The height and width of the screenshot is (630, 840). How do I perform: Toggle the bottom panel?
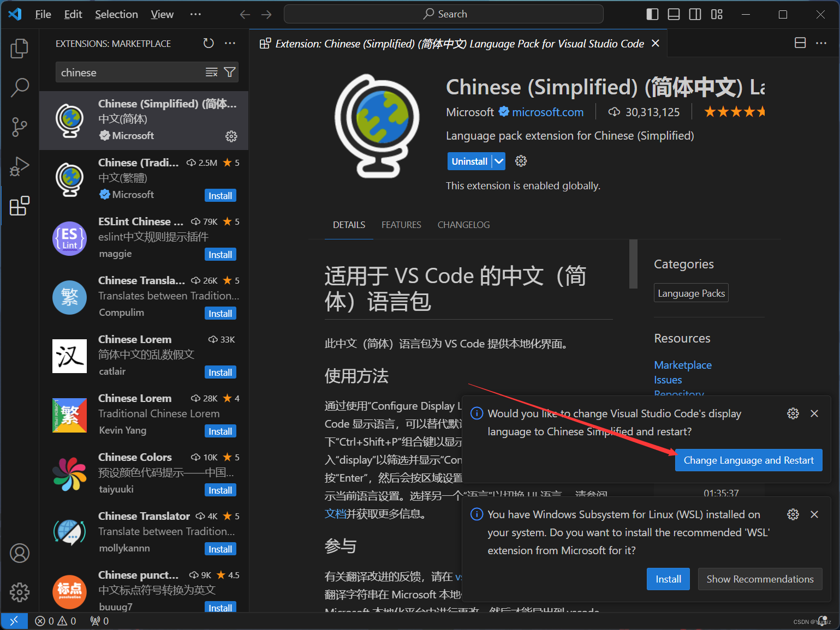pyautogui.click(x=674, y=14)
